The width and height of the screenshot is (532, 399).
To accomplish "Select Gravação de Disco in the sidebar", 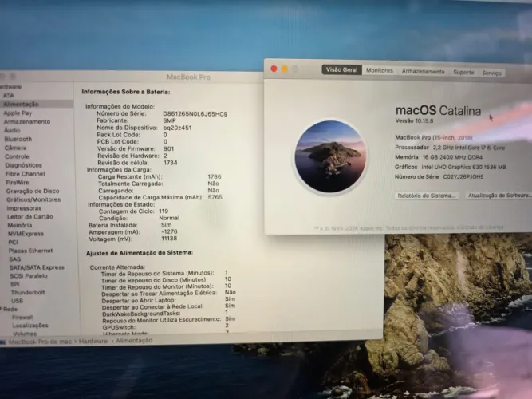I will [x=33, y=191].
